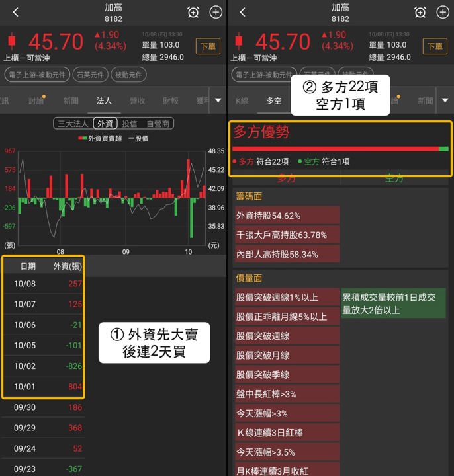Add stock to watchlist in left panel
454x476 pixels.
216,12
